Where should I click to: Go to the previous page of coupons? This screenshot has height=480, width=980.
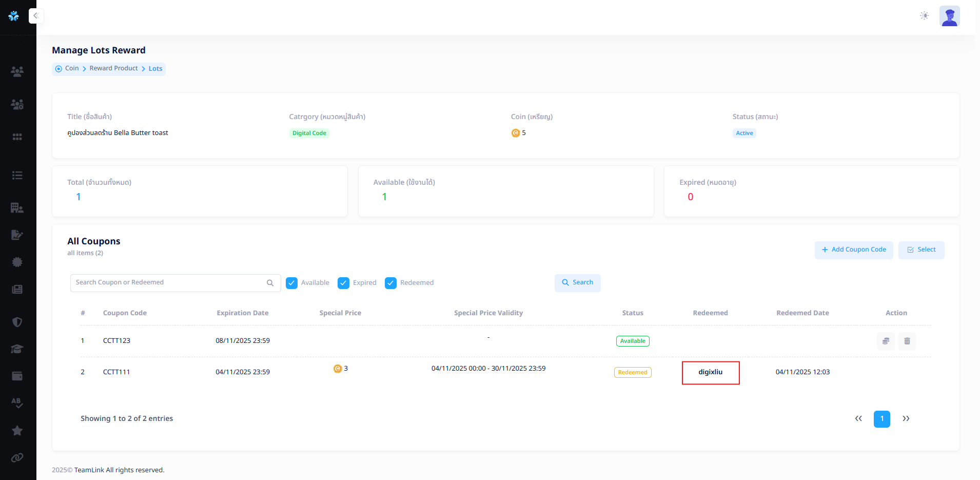(x=858, y=419)
